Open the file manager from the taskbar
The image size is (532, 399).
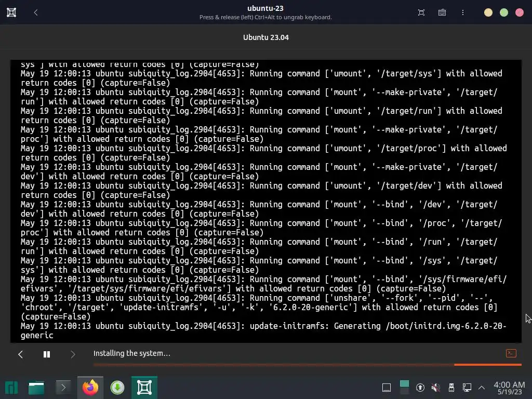[x=36, y=388]
